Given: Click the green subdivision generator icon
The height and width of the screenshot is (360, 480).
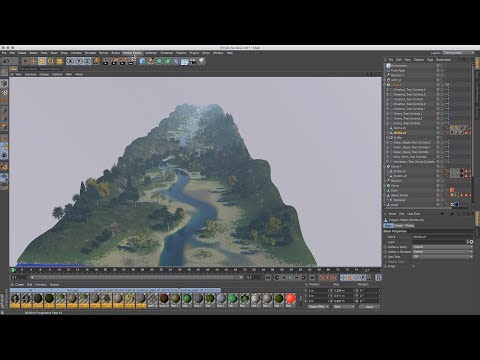Looking at the screenshot, I should click(159, 61).
